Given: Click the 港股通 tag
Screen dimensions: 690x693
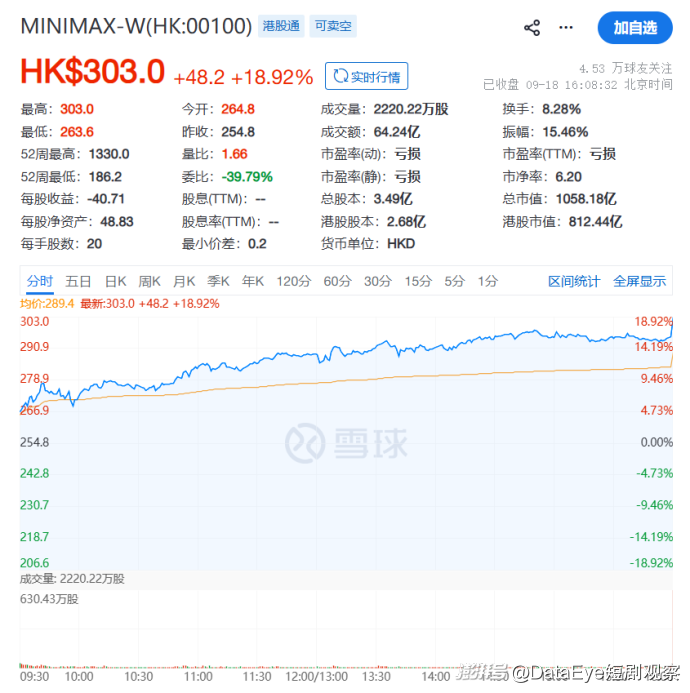Looking at the screenshot, I should (x=281, y=26).
